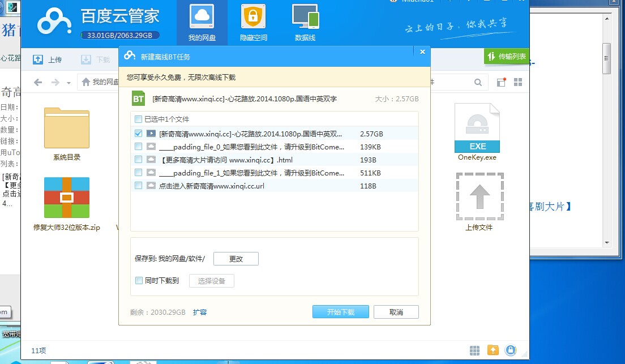
Task: Click the 【更多高清大片请访问 www.xinqi.cc】.html file name
Action: [x=226, y=160]
